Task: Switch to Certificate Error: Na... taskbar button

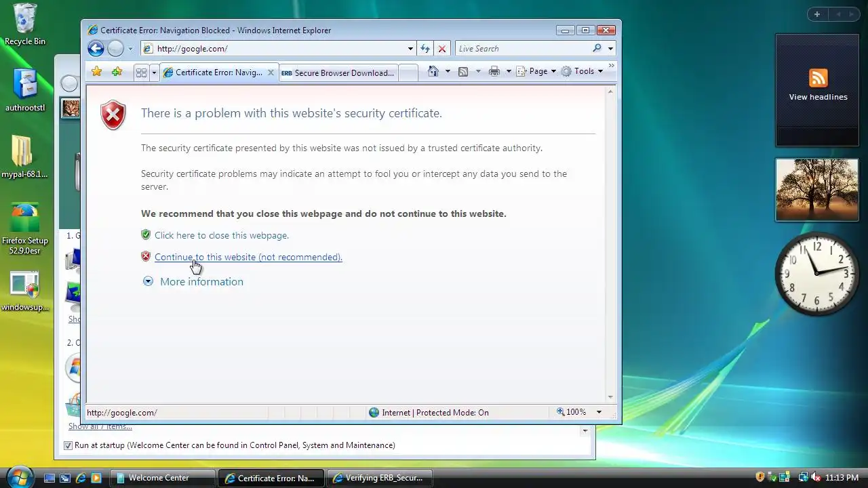Action: tap(271, 478)
